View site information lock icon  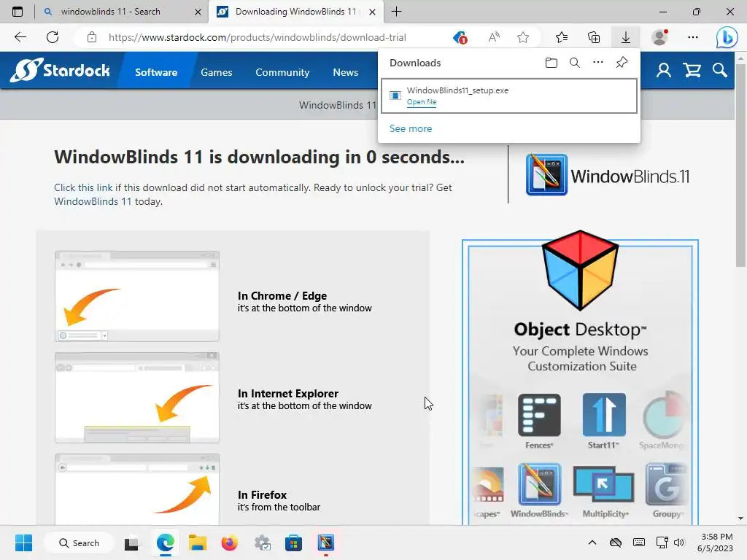[x=92, y=37]
